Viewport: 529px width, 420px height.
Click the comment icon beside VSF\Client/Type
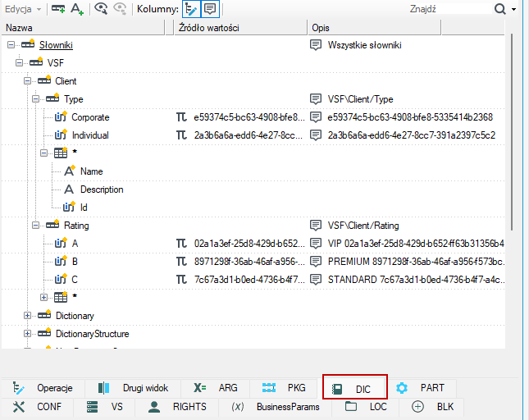tap(316, 99)
